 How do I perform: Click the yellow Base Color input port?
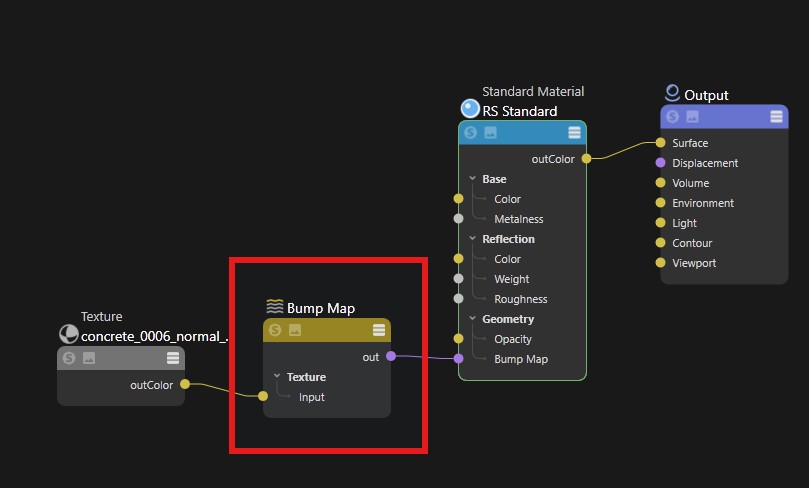(459, 199)
